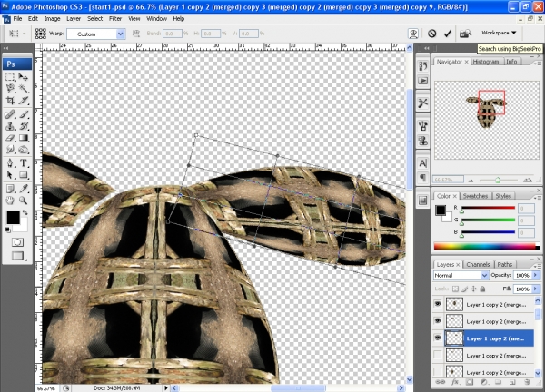The image size is (545, 392).
Task: Open the Layers panel options menu
Action: (538, 266)
